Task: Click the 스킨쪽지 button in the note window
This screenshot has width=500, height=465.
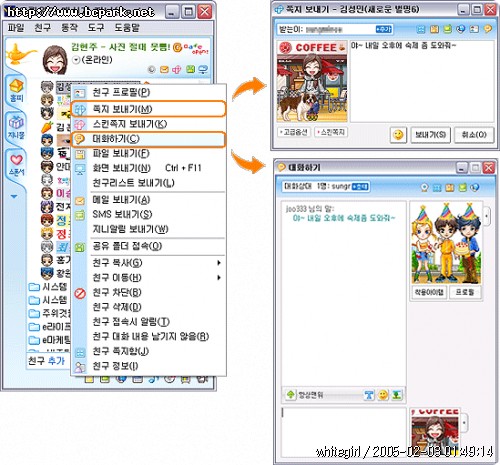Action: point(331,132)
